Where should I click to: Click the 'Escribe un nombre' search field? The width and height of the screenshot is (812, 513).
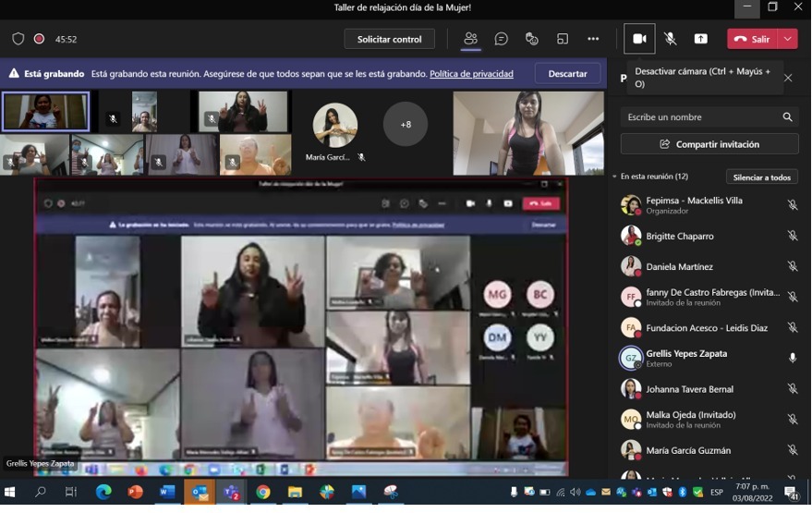[x=697, y=117]
